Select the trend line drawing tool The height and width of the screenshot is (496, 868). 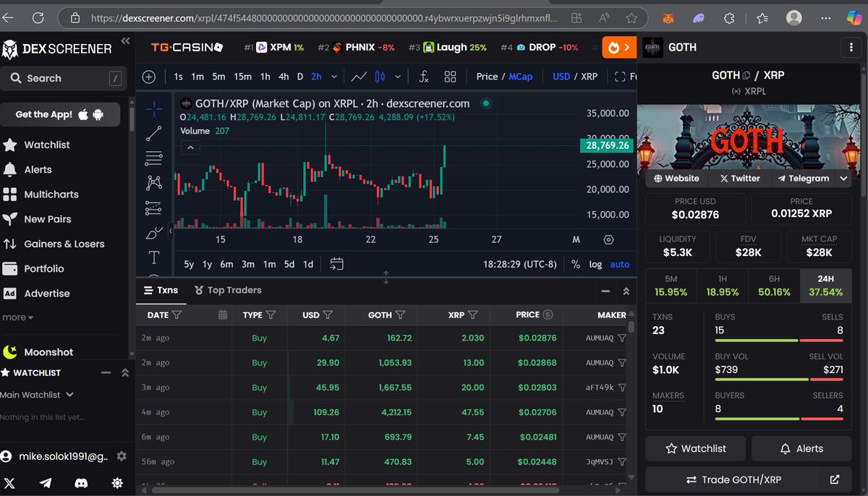tap(153, 134)
